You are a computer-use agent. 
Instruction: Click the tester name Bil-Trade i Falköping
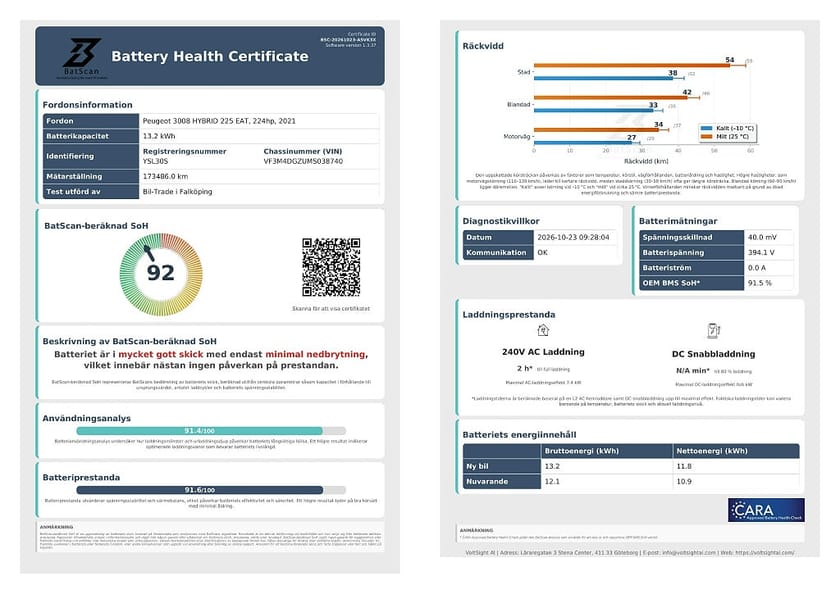click(x=177, y=191)
